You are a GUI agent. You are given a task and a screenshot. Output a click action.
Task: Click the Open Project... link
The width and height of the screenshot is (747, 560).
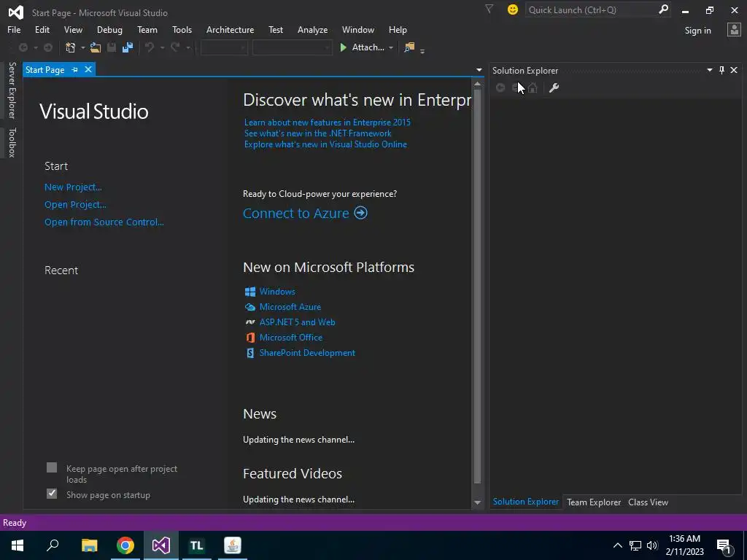pyautogui.click(x=75, y=205)
